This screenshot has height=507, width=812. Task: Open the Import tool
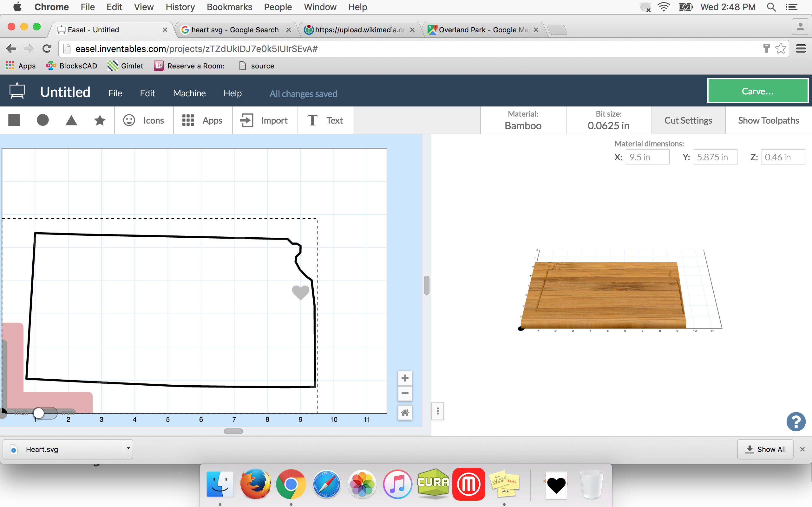(264, 120)
